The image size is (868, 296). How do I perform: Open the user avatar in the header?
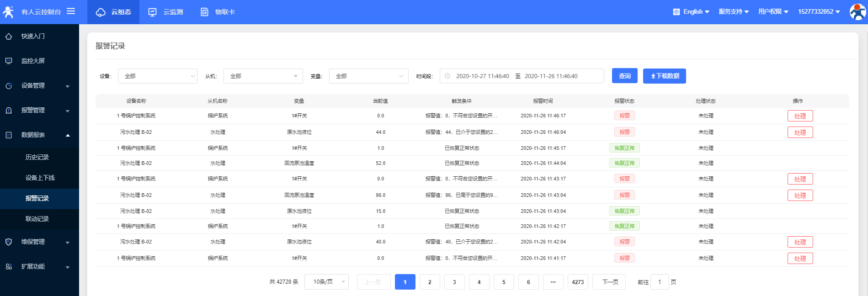(857, 12)
